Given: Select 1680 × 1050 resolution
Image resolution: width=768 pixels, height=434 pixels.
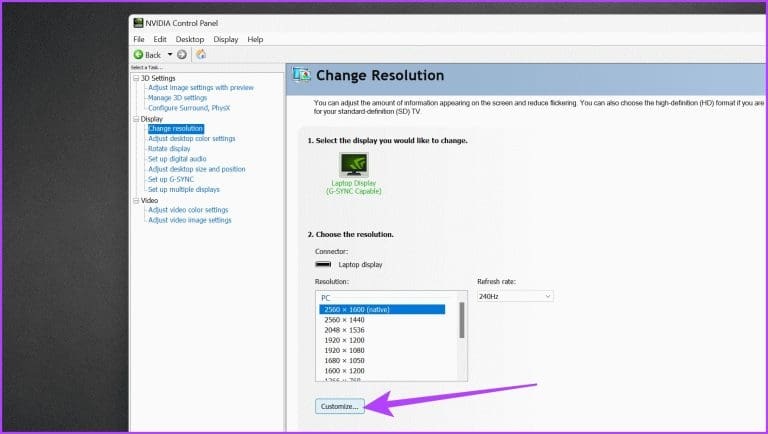Looking at the screenshot, I should pos(344,361).
